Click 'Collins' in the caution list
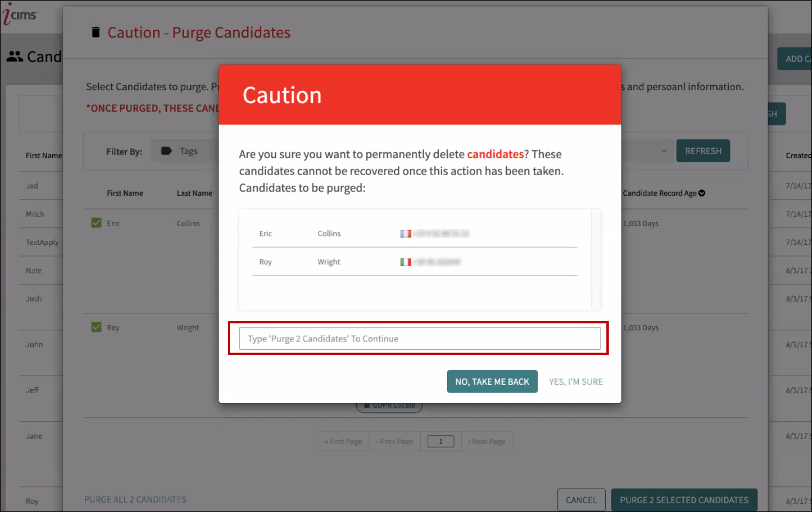812x512 pixels. [329, 234]
